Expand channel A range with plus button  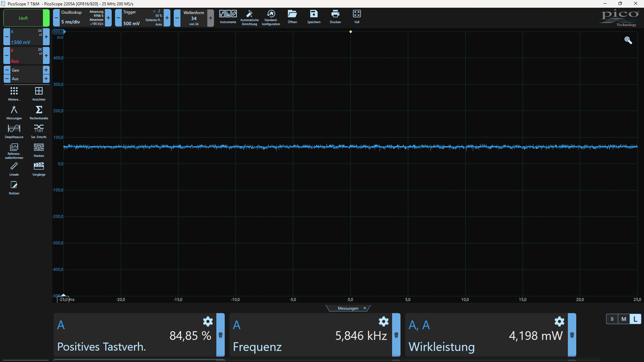click(46, 37)
